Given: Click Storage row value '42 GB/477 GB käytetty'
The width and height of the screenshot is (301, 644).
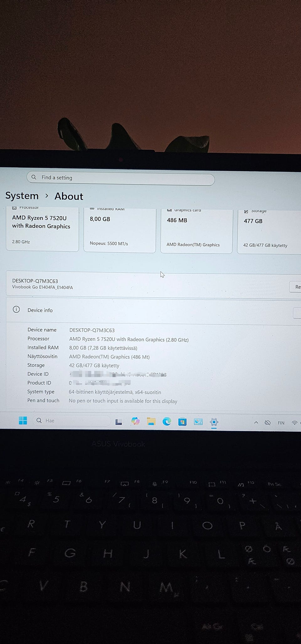Looking at the screenshot, I should tap(94, 366).
